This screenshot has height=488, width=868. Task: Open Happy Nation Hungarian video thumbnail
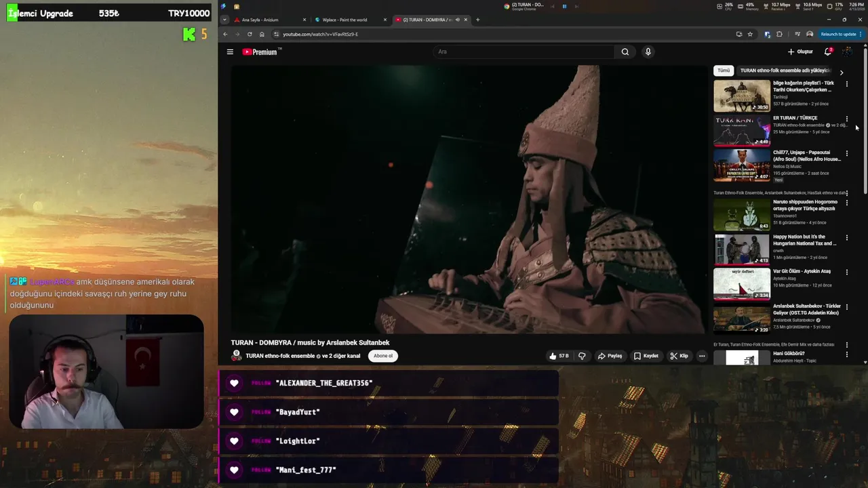coord(742,249)
